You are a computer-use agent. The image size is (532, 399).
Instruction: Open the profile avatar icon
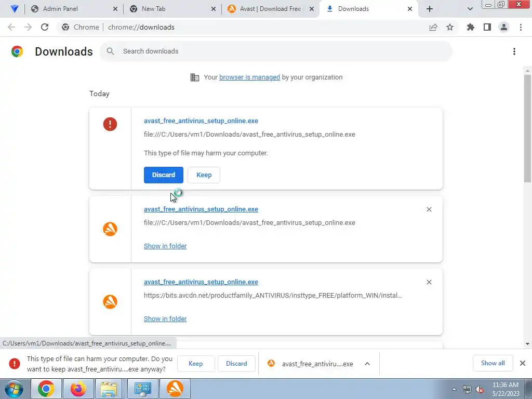(504, 27)
